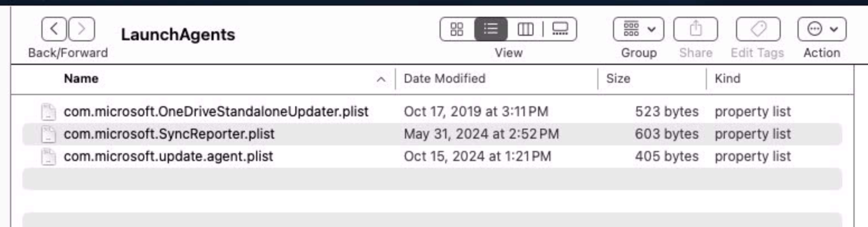Sort files by Size column header
The image size is (868, 227).
tap(618, 79)
